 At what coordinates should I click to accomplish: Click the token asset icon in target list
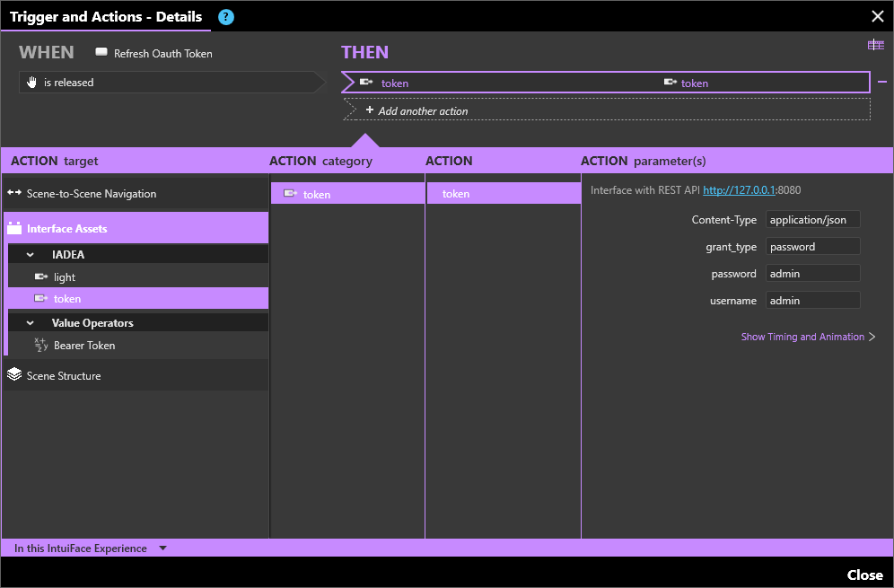41,298
